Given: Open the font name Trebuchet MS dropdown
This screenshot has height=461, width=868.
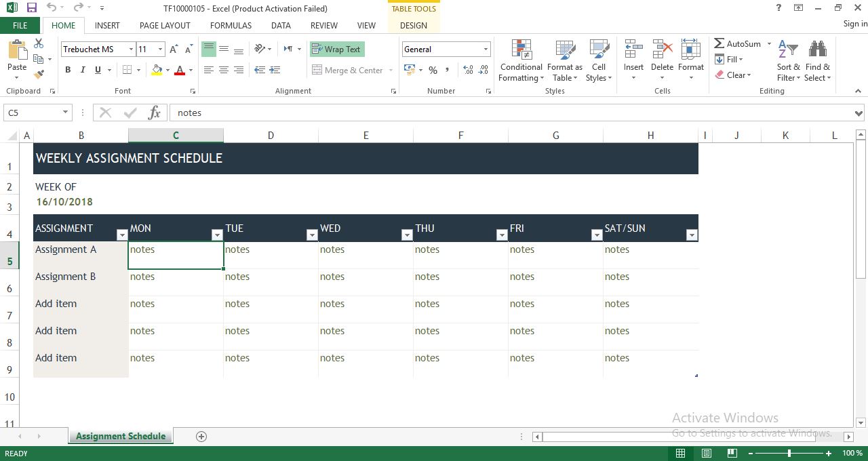Looking at the screenshot, I should [131, 49].
